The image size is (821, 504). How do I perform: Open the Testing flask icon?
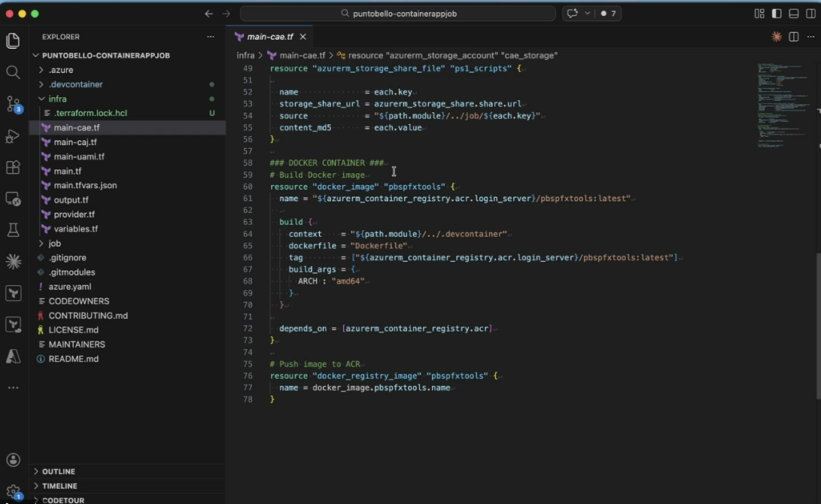pos(13,230)
